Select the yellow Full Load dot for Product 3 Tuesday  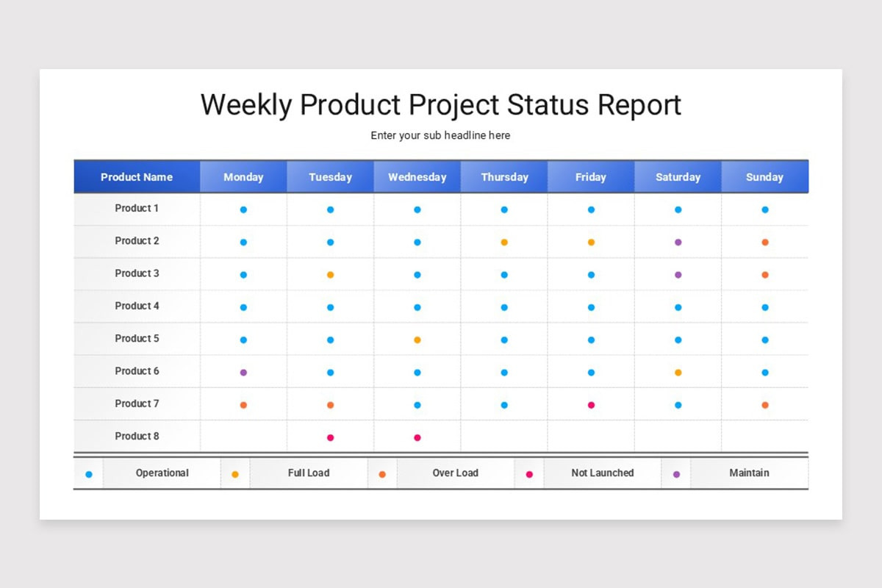330,274
